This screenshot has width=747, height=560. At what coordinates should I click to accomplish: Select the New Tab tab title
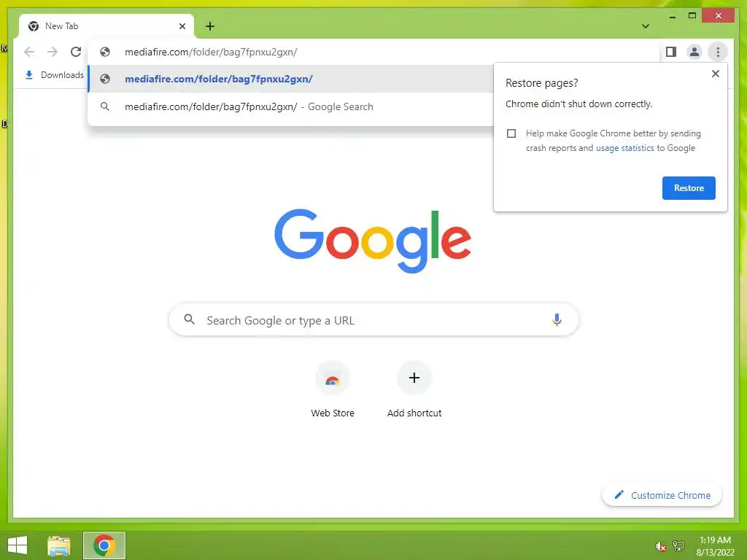[x=61, y=26]
